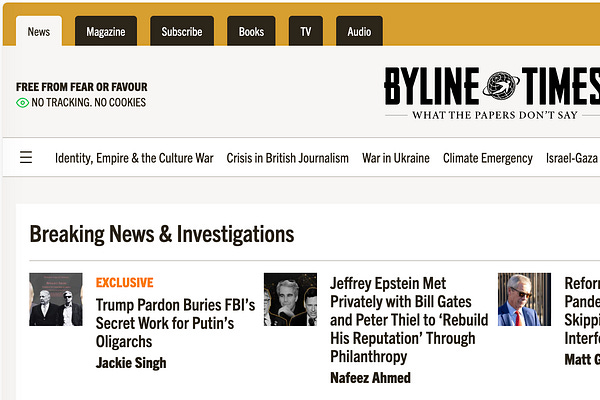Open Identity, Empire & the Culture War section
This screenshot has height=400, width=600.
(x=134, y=158)
